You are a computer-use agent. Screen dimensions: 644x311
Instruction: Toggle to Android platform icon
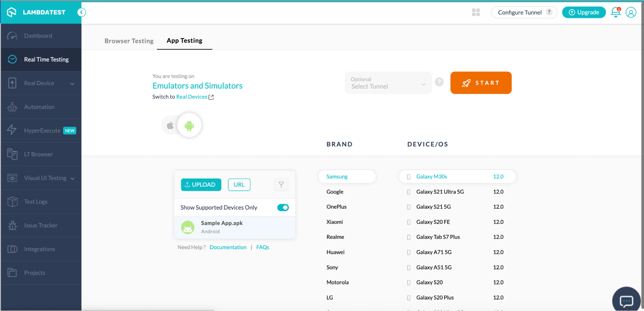(189, 125)
